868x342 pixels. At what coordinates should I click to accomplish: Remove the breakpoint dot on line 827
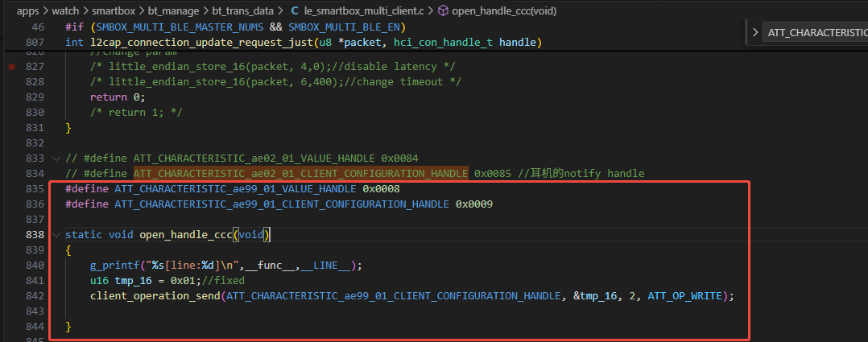tap(12, 67)
